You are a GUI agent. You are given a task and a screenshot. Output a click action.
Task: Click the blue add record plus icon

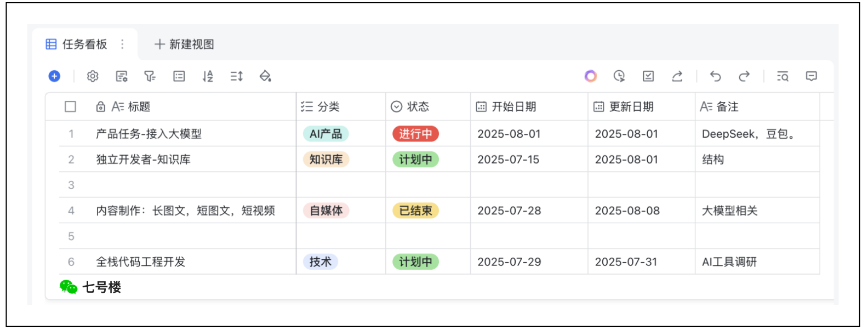click(54, 76)
